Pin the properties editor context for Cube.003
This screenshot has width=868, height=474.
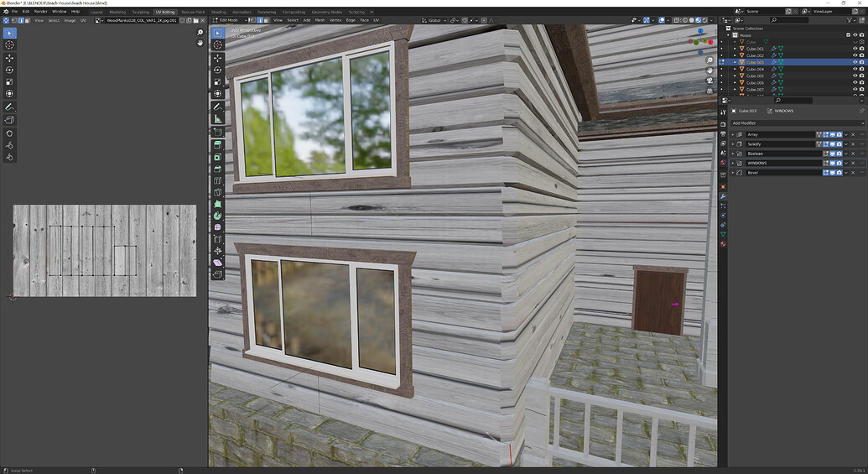(x=861, y=111)
